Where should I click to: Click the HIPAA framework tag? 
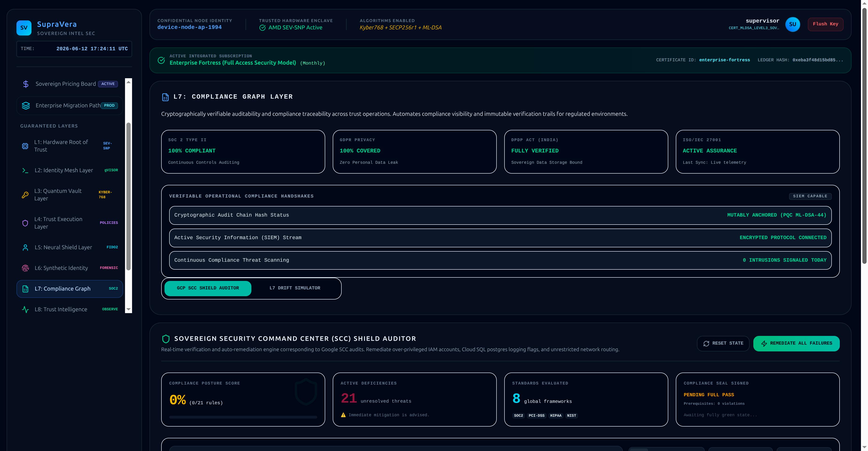[x=556, y=416]
